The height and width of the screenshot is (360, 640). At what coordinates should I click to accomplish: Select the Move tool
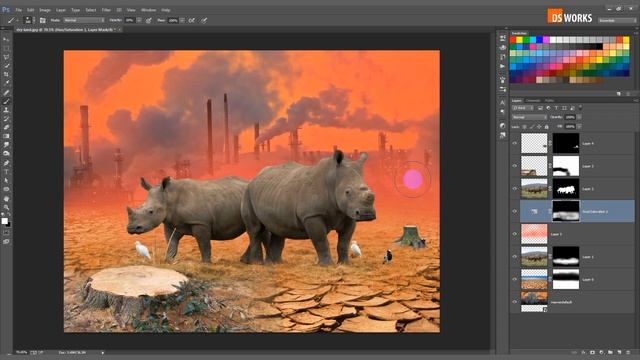coord(6,40)
